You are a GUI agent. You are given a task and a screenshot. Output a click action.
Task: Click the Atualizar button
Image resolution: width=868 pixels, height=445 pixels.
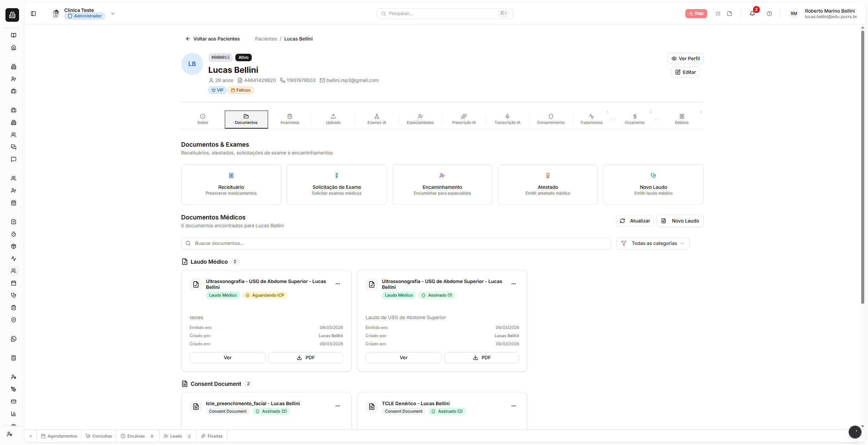[x=635, y=221]
